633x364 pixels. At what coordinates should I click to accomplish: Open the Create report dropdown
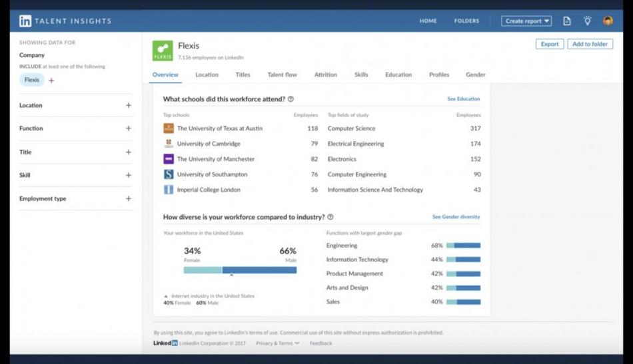(x=526, y=21)
